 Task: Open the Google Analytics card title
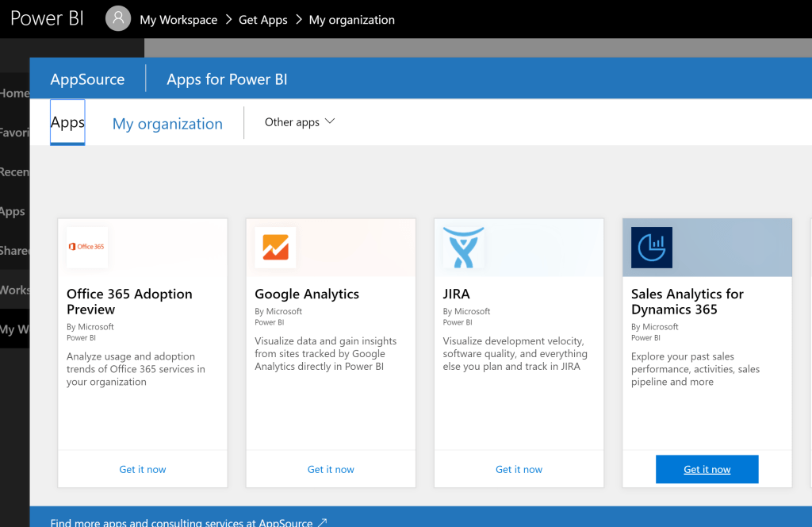point(307,294)
